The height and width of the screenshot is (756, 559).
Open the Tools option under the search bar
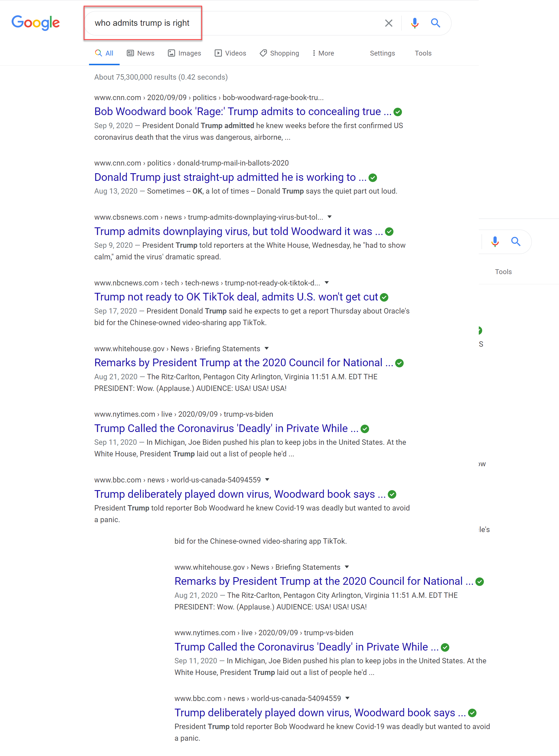point(423,53)
